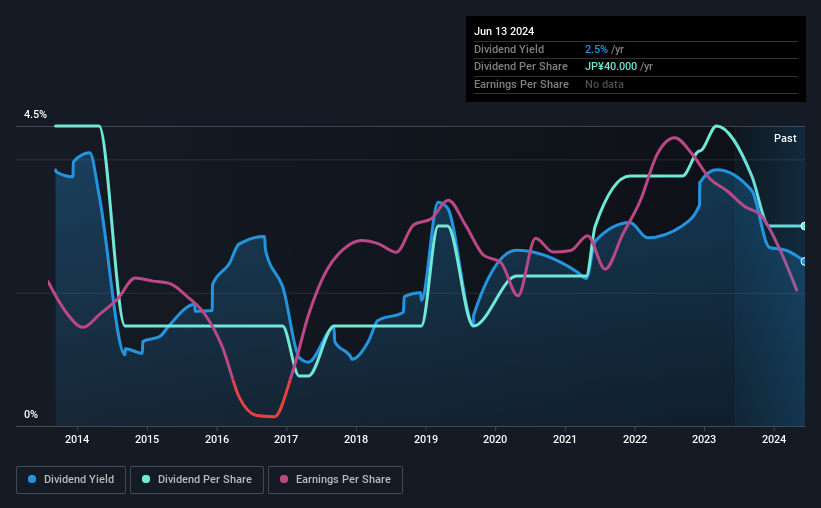Image resolution: width=821 pixels, height=508 pixels.
Task: Click the 2014 x-axis label
Action: 77,439
